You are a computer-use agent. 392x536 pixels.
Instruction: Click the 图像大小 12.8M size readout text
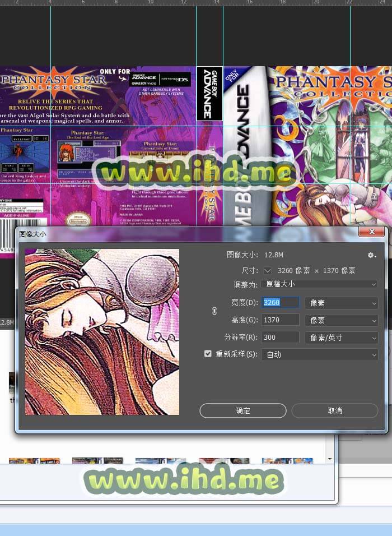(255, 255)
